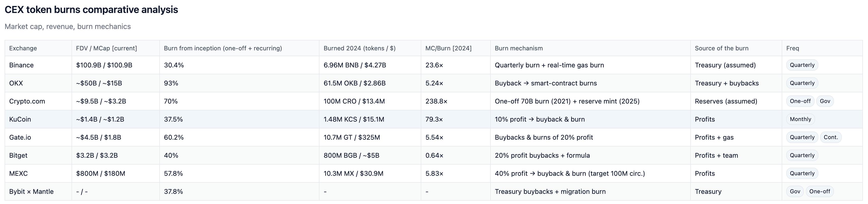Click the CEX token burns comparative analysis title
The width and height of the screenshot is (868, 204).
91,10
